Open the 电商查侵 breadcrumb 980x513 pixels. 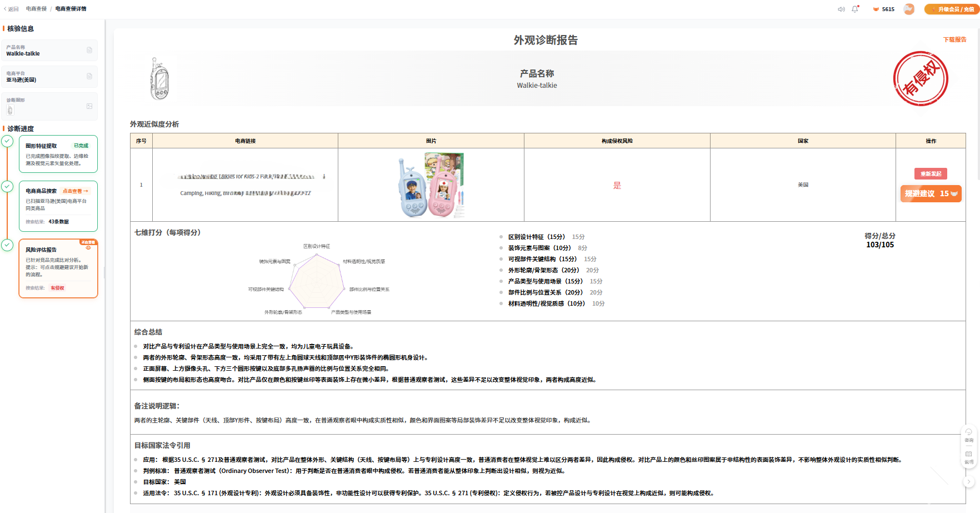(x=37, y=9)
